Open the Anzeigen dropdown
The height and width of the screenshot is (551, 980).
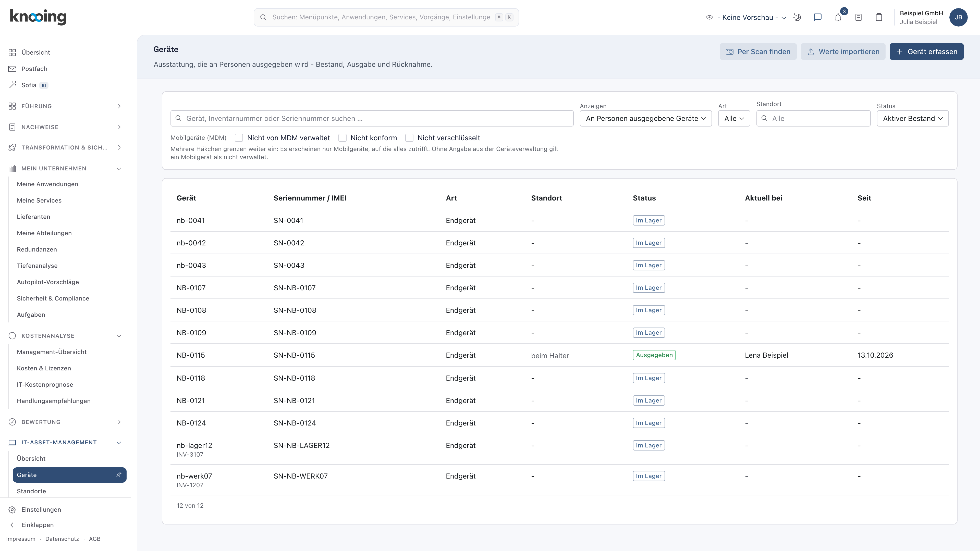[x=646, y=118]
